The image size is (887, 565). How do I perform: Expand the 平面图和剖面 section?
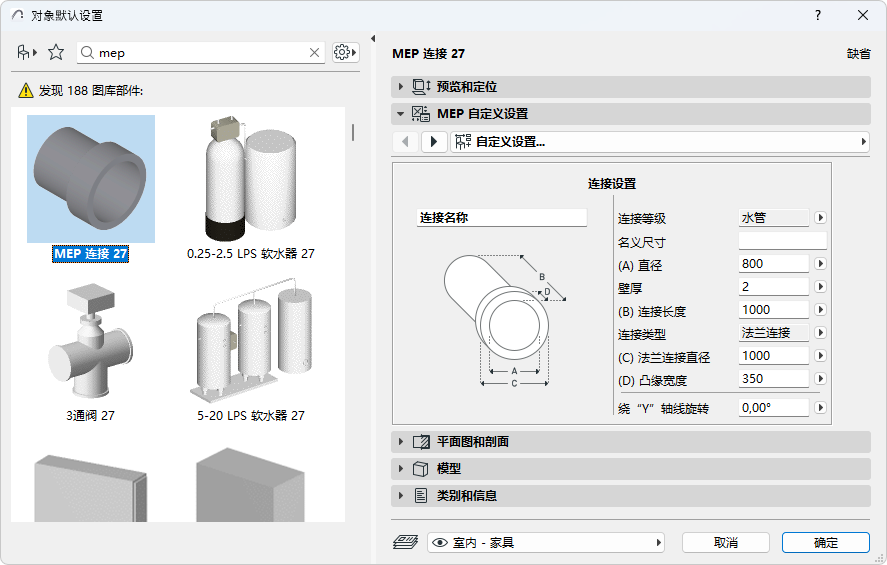[630, 442]
